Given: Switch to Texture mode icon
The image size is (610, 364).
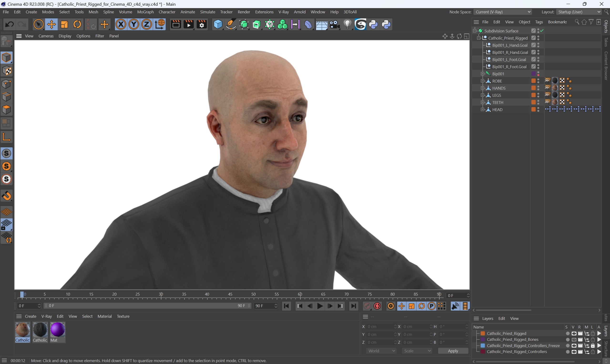Looking at the screenshot, I should pos(7,71).
